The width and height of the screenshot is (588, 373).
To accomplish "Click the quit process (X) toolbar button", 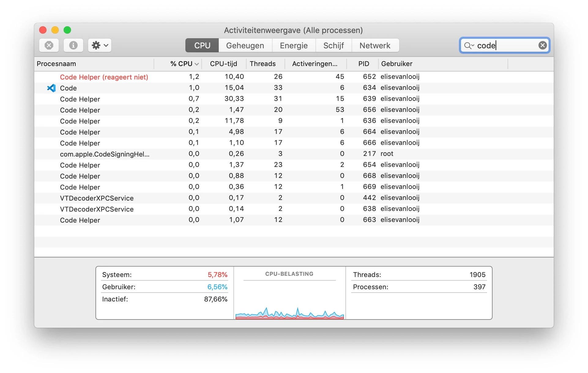I will pos(49,46).
